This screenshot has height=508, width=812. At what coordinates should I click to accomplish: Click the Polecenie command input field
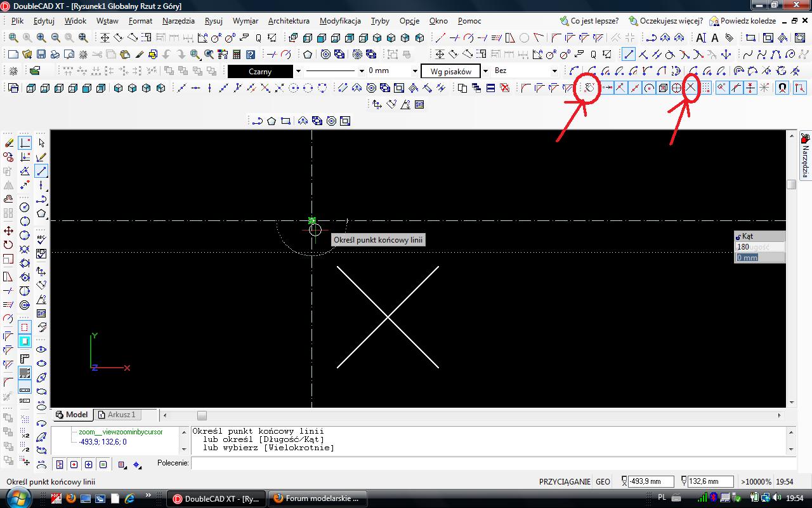coord(488,464)
